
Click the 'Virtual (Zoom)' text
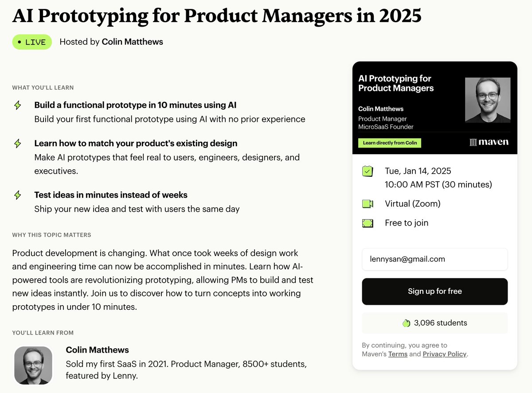tap(413, 204)
